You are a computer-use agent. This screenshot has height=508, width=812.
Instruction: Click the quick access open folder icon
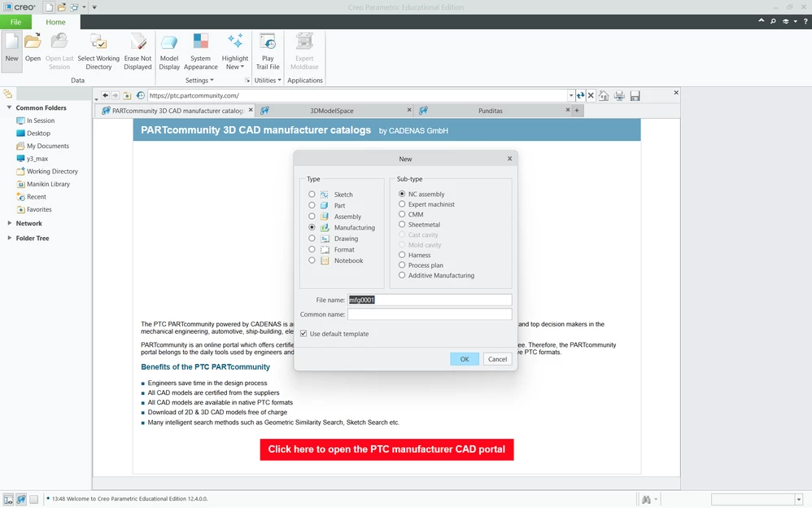[62, 7]
